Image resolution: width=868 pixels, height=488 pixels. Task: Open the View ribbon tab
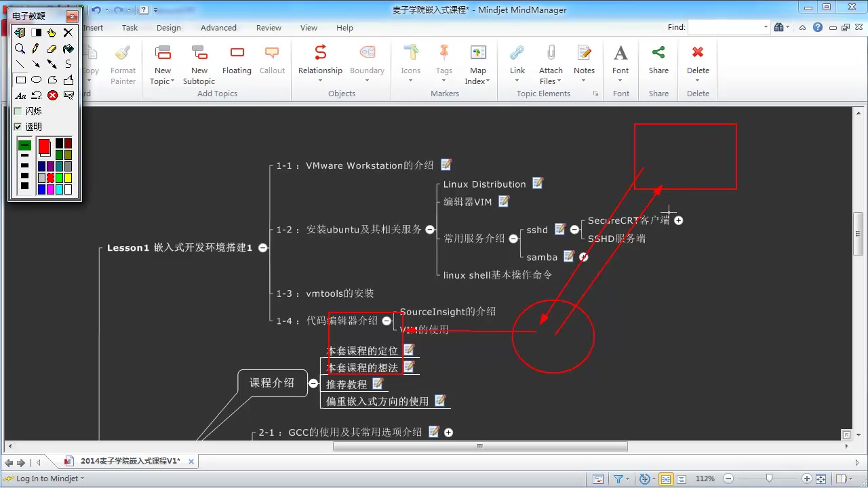pyautogui.click(x=309, y=28)
